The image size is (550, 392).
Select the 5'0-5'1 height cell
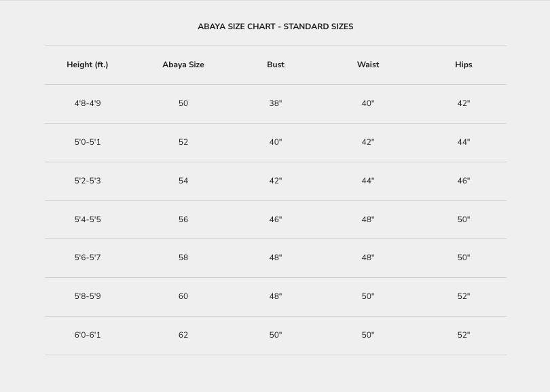[88, 142]
